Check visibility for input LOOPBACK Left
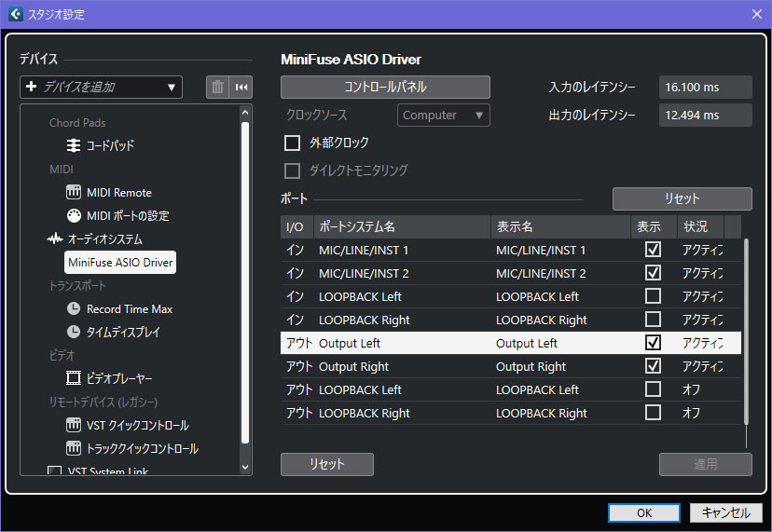 point(653,296)
